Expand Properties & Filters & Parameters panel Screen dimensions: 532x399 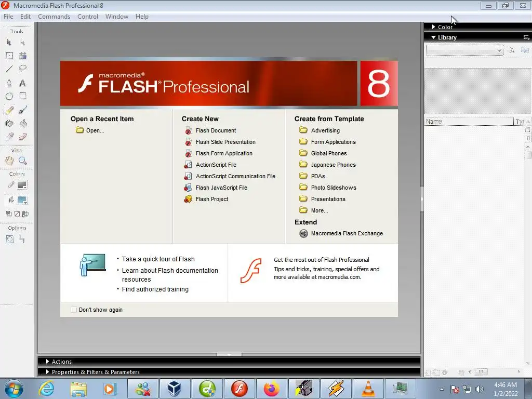pos(47,372)
